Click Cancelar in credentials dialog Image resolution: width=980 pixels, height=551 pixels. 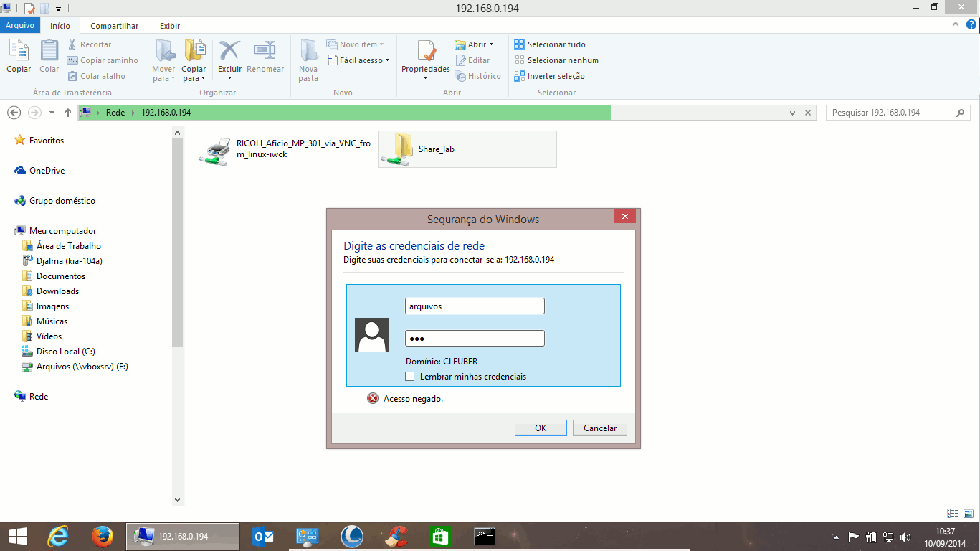pos(600,428)
